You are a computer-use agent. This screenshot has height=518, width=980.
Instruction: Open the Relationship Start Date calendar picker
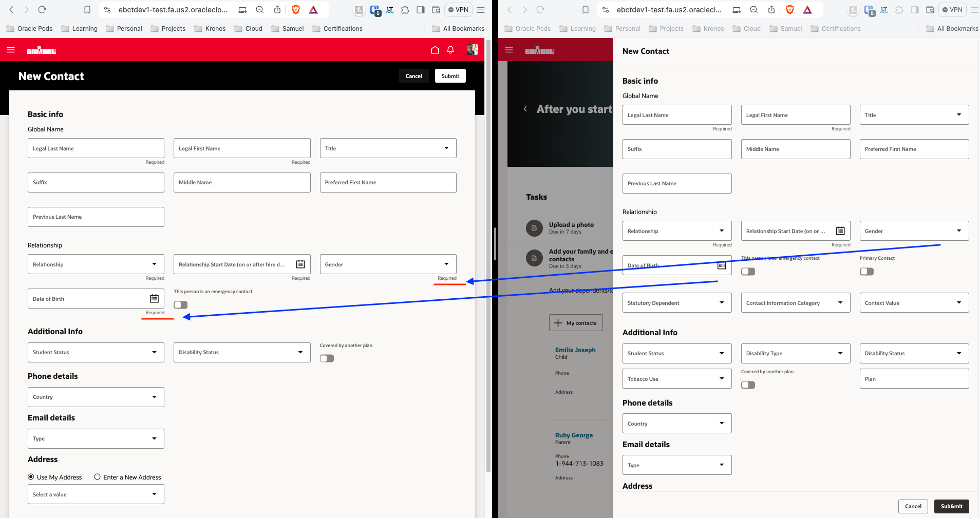300,264
